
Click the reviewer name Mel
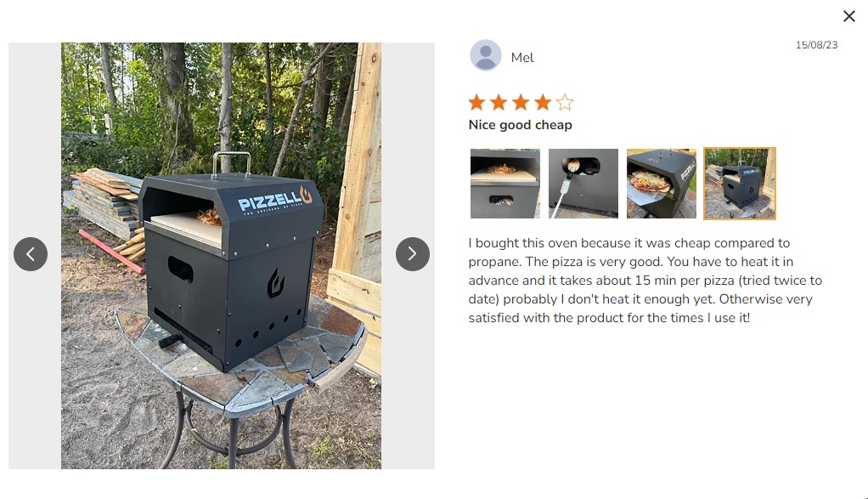tap(522, 58)
